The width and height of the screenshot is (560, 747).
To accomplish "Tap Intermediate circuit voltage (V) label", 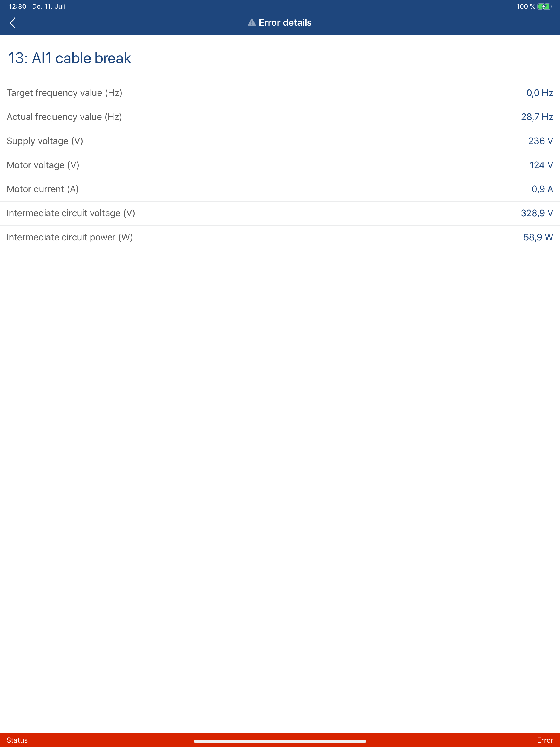I will tap(71, 213).
